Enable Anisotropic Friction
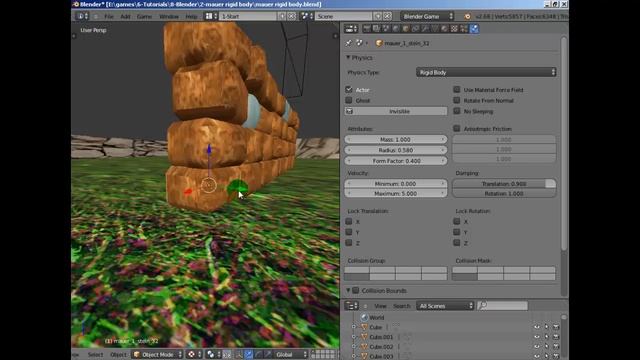The image size is (640, 360). coord(457,128)
